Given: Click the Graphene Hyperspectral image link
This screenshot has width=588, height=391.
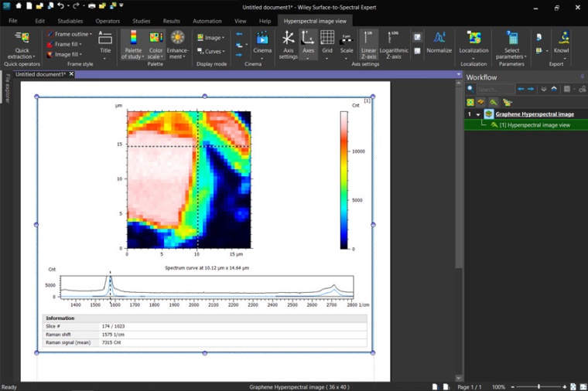Looking at the screenshot, I should 535,114.
